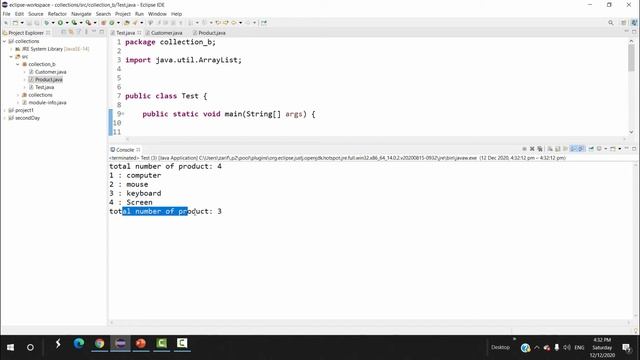Click the Project Explorer filter icon
The height and width of the screenshot is (360, 640).
click(x=78, y=32)
